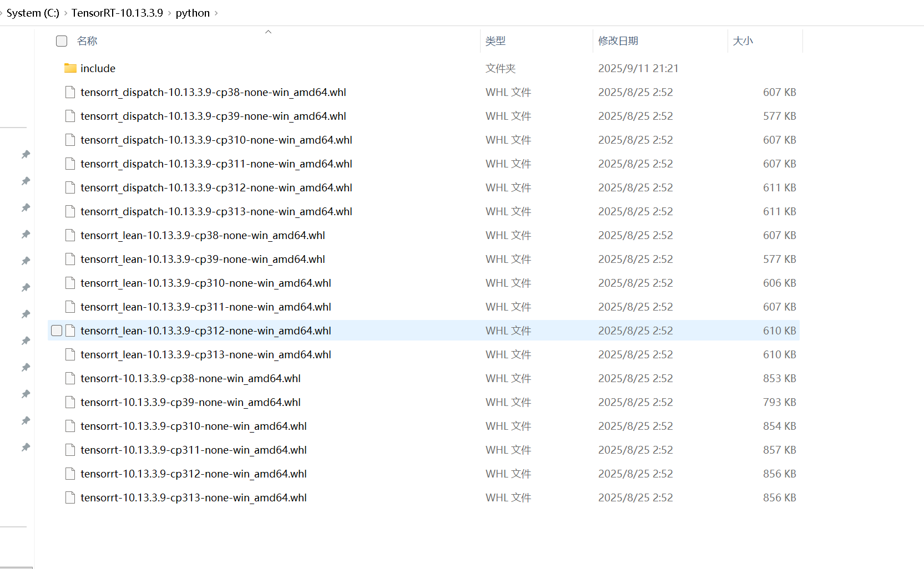Viewport: 924px width, 569px height.
Task: Sort by 类型 column header
Action: [496, 41]
